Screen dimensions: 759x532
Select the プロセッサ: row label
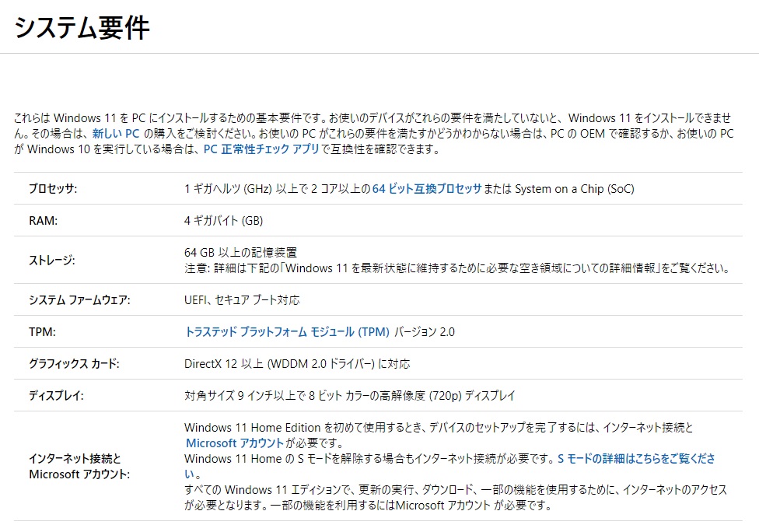click(53, 189)
